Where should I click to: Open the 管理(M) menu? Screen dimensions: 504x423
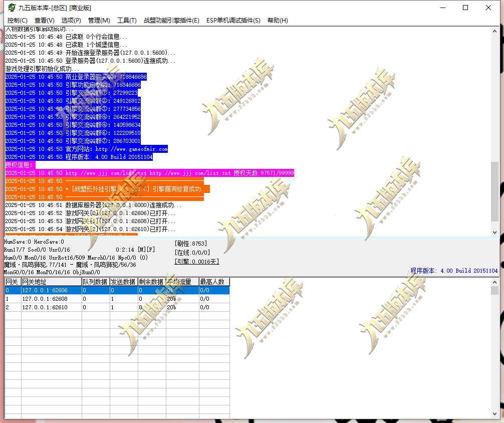(x=99, y=20)
